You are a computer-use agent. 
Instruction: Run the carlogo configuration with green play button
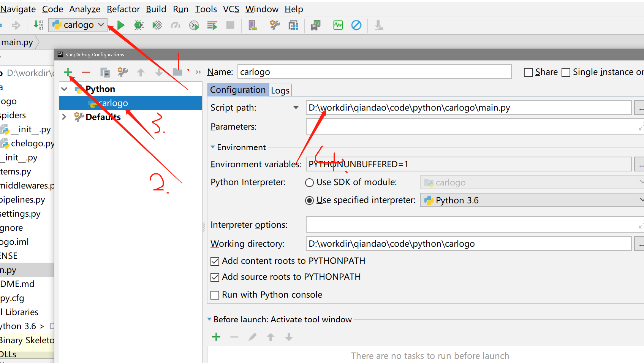[x=121, y=25]
